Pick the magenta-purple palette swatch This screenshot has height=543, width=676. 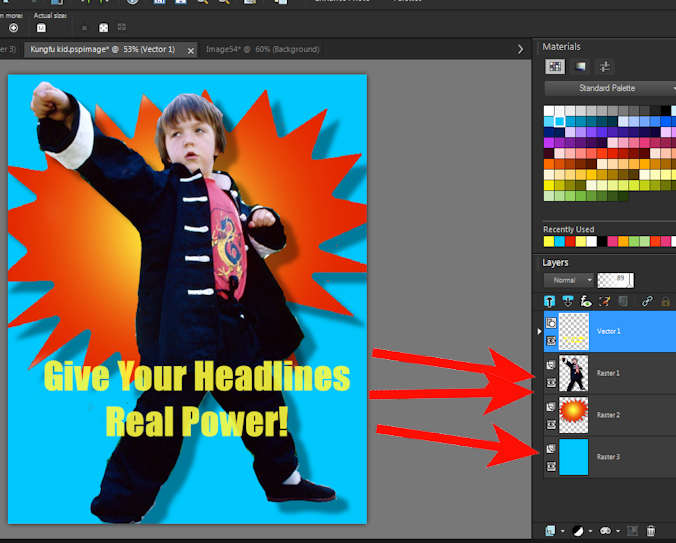coord(549,143)
